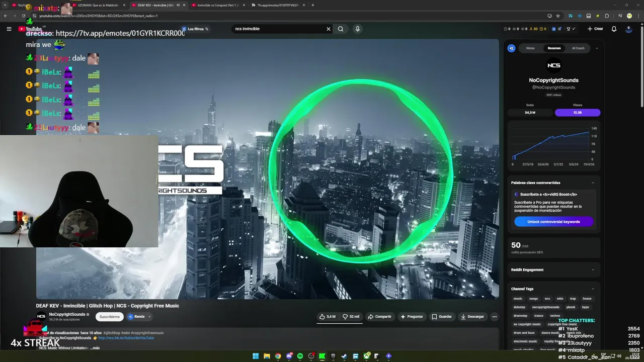The height and width of the screenshot is (362, 644).
Task: Open File Explorer from the taskbar
Action: coord(267,356)
